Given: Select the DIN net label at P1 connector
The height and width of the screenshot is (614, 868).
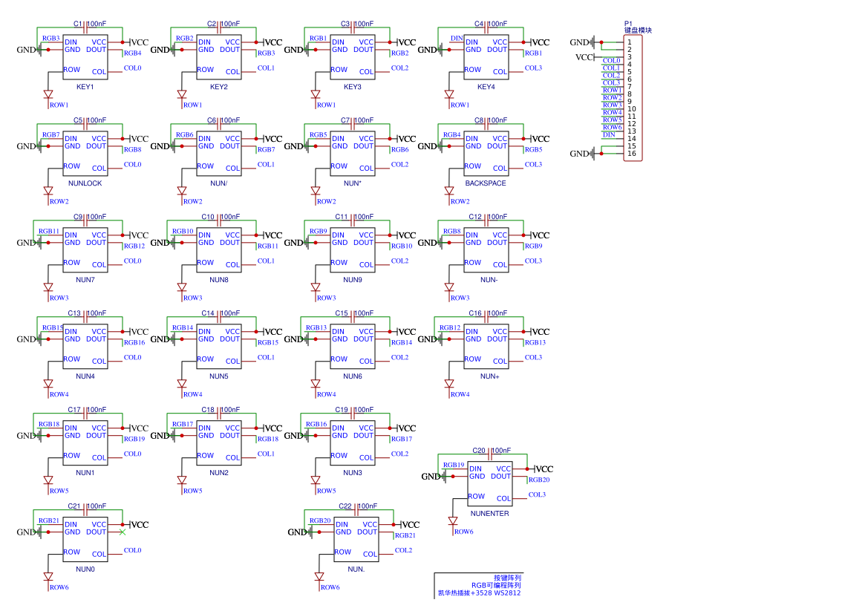Looking at the screenshot, I should coord(609,135).
